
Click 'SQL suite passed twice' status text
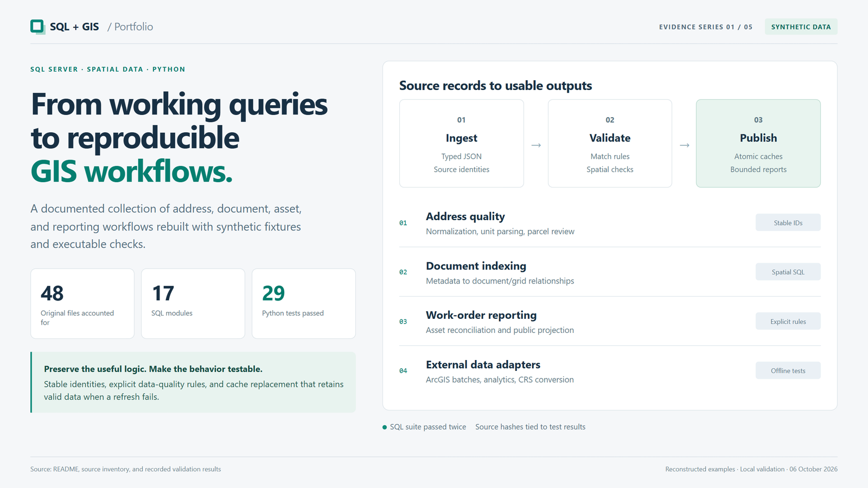[428, 427]
